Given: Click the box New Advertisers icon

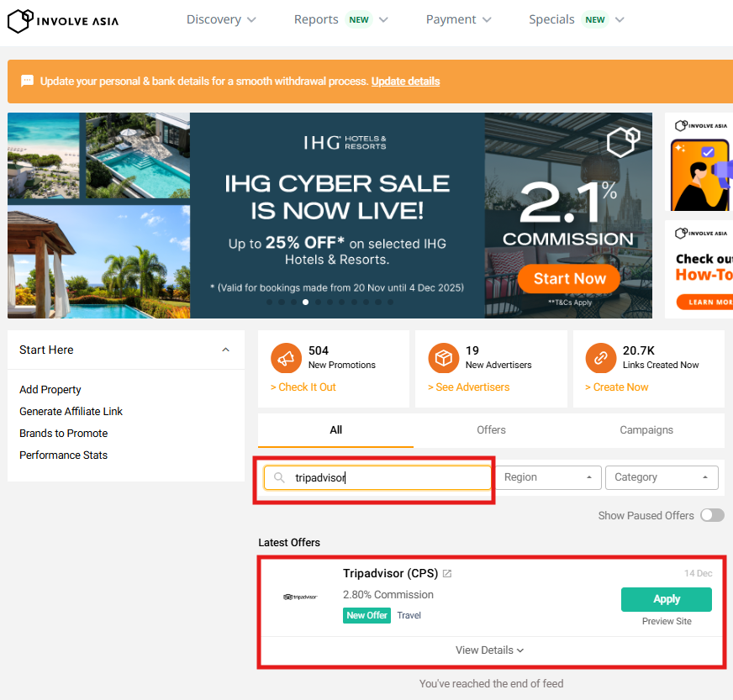Looking at the screenshot, I should [443, 359].
